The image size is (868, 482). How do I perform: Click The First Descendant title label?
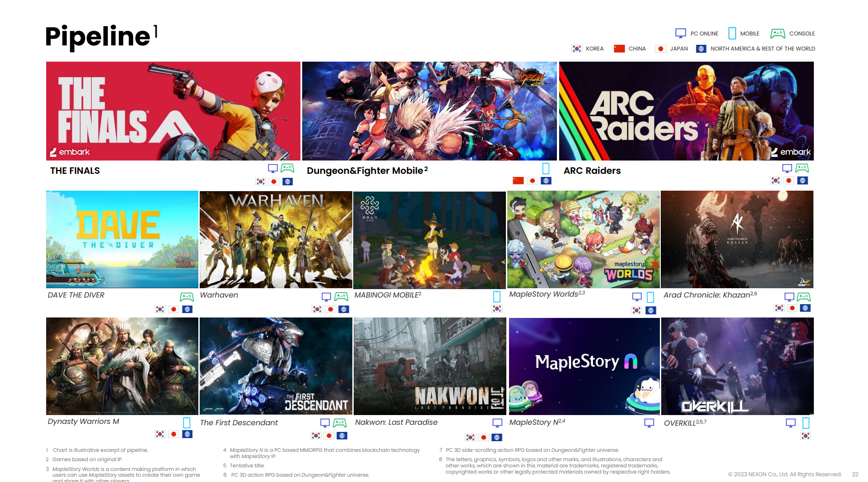pyautogui.click(x=239, y=423)
